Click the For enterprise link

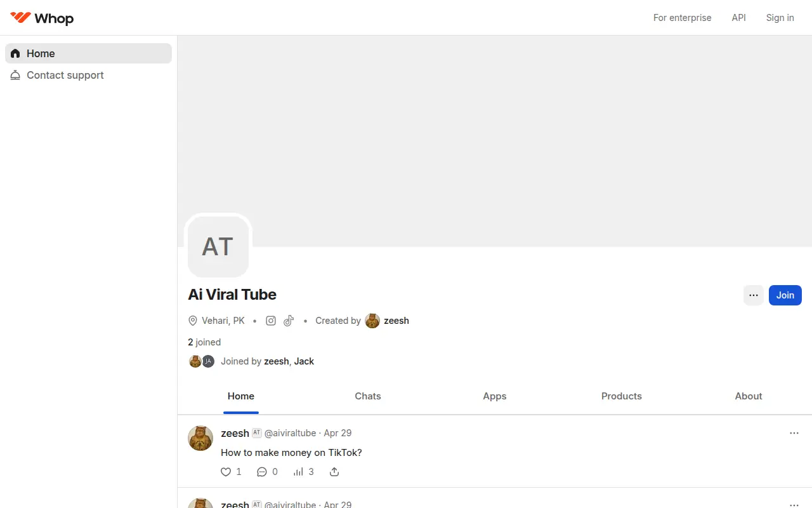pos(682,18)
